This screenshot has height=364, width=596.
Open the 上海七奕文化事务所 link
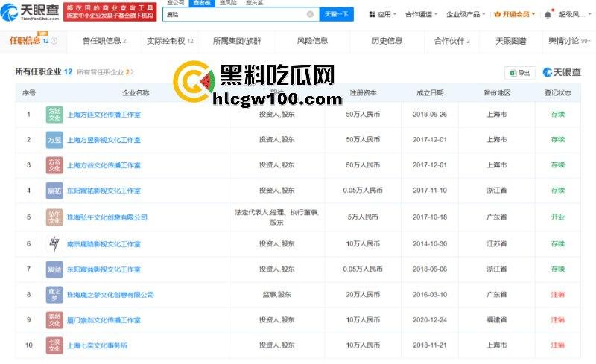tap(97, 345)
